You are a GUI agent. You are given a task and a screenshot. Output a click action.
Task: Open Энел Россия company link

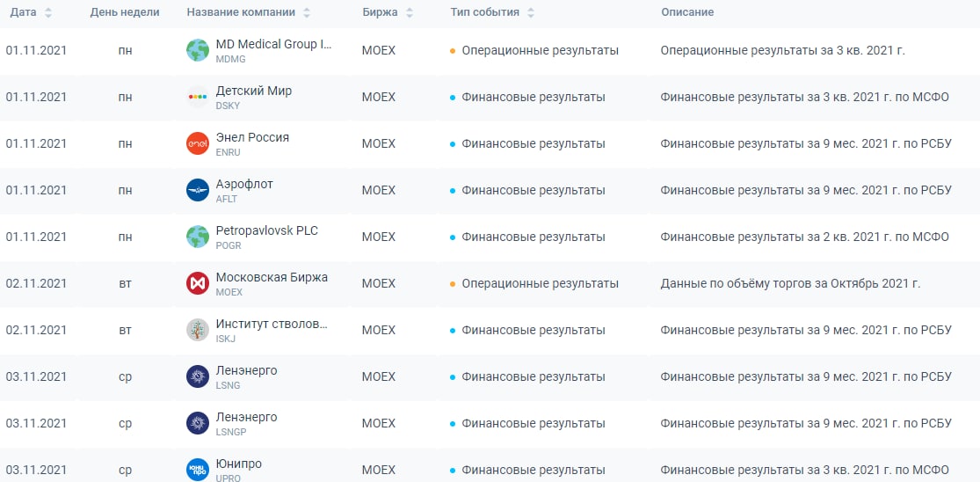(252, 137)
